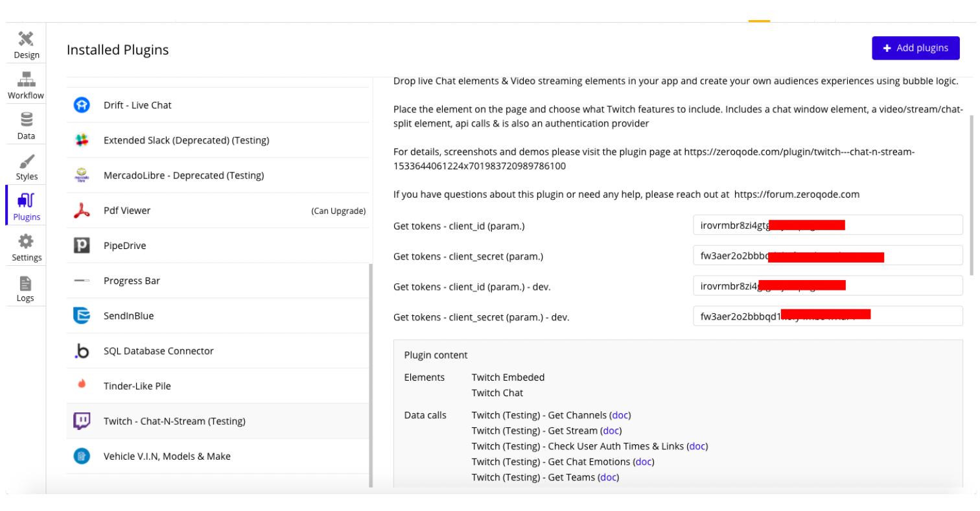Click the Get tokens client_secret input field
Screen dimensions: 980x511
click(x=828, y=255)
